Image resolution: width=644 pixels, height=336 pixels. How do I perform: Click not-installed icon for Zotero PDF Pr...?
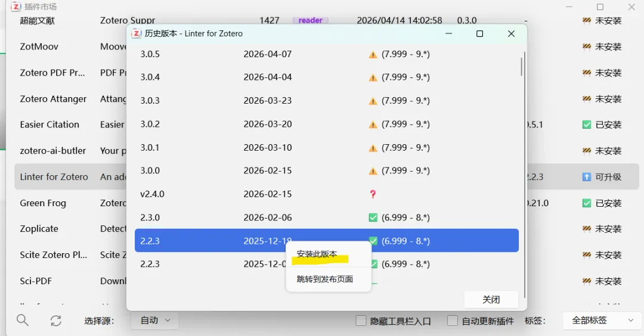point(587,73)
